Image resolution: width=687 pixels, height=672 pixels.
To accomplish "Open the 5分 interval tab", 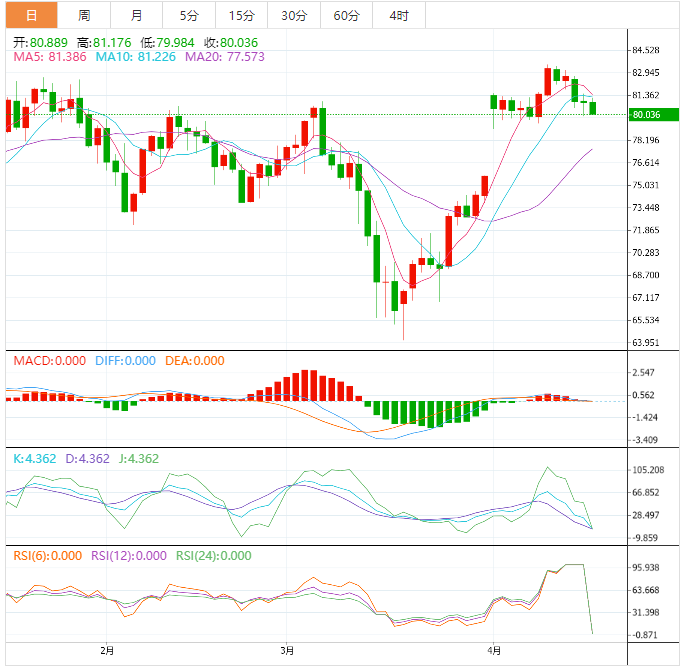I will (189, 15).
